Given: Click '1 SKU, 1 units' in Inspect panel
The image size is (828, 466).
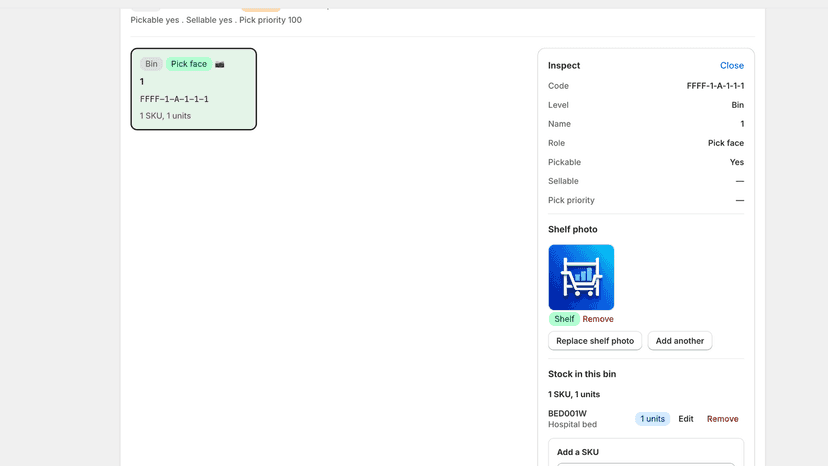Looking at the screenshot, I should [573, 395].
